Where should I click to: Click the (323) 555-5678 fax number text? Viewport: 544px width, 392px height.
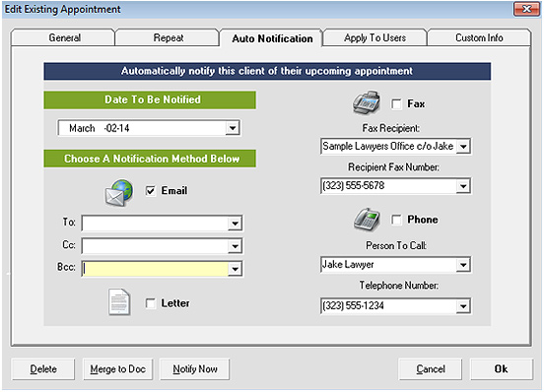point(353,186)
